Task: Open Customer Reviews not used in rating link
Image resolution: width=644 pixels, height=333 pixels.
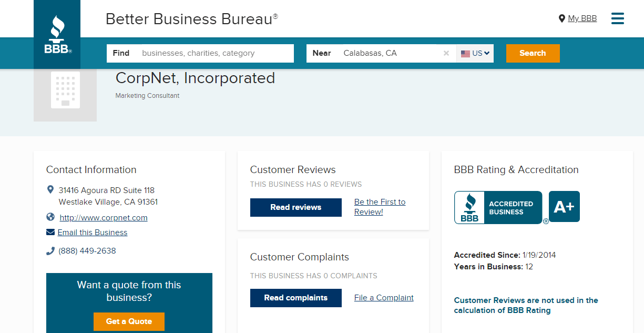Action: (x=526, y=305)
